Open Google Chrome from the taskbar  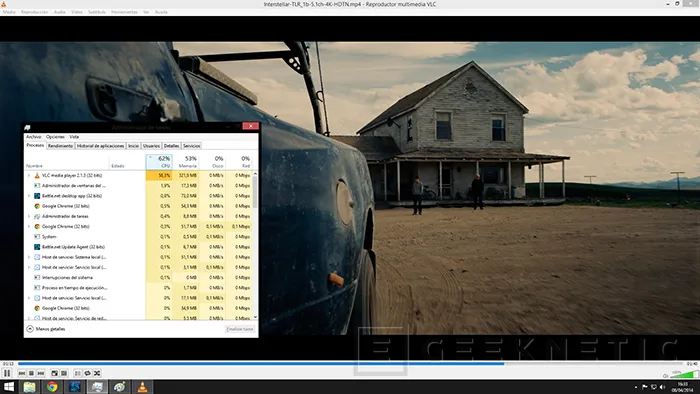[x=52, y=387]
